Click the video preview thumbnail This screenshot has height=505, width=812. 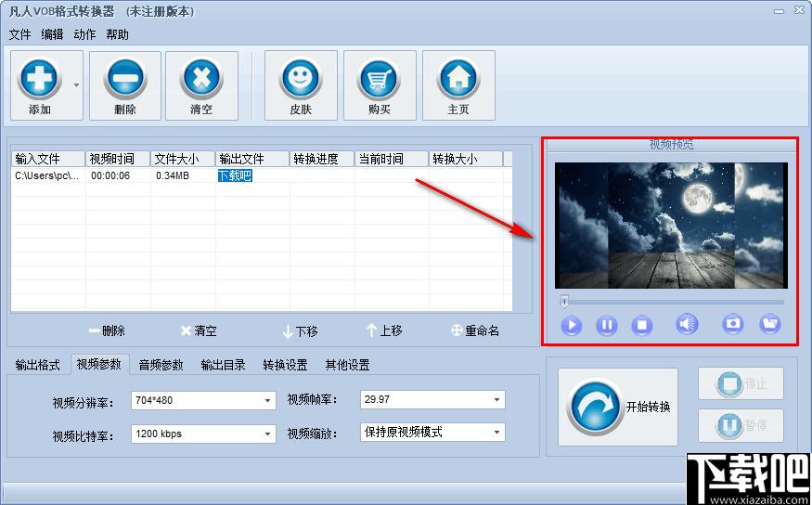[x=671, y=226]
